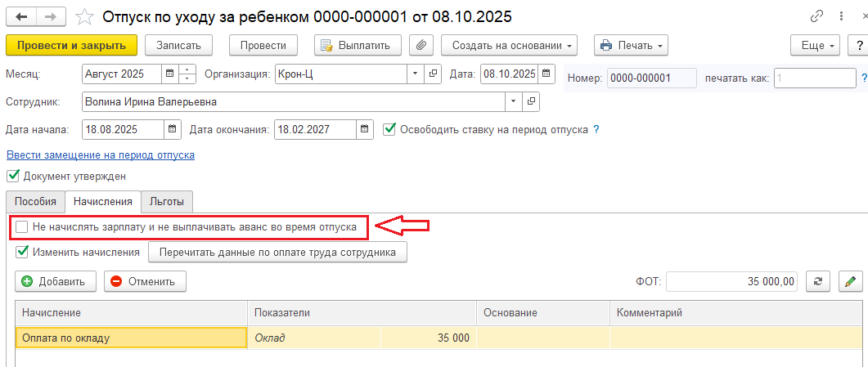Open calendar for Дата окончания
Screen dimensions: 868x367
(x=364, y=130)
